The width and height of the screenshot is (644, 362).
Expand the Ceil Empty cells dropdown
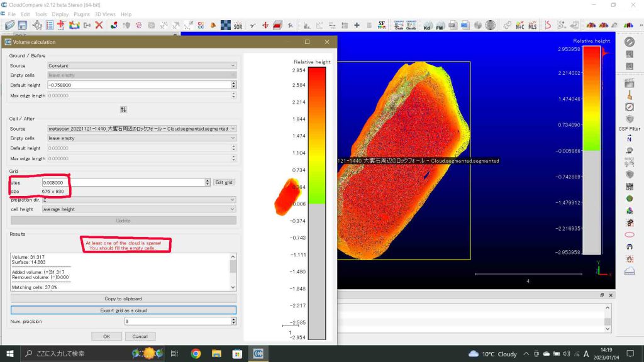coord(142,138)
